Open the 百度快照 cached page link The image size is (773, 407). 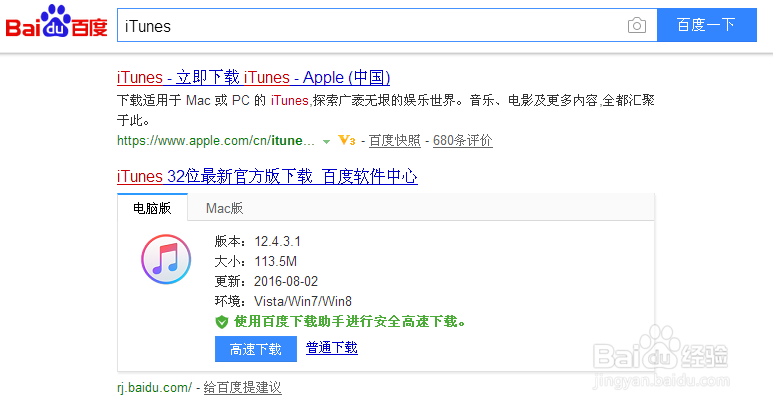[394, 140]
